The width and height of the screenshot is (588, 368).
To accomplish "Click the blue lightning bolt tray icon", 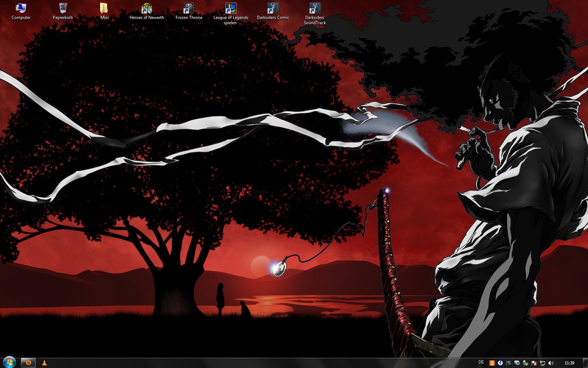I will point(500,363).
